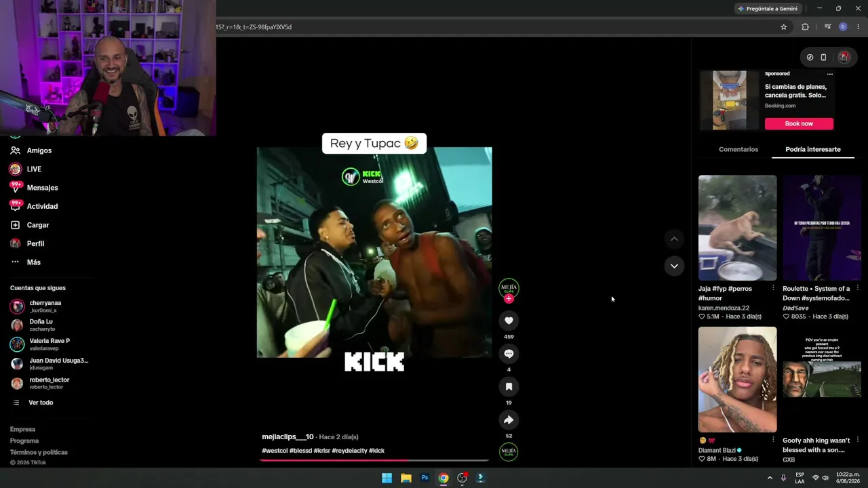Open Chrome media controls icon
Image resolution: width=868 pixels, height=488 pixels.
tap(827, 27)
